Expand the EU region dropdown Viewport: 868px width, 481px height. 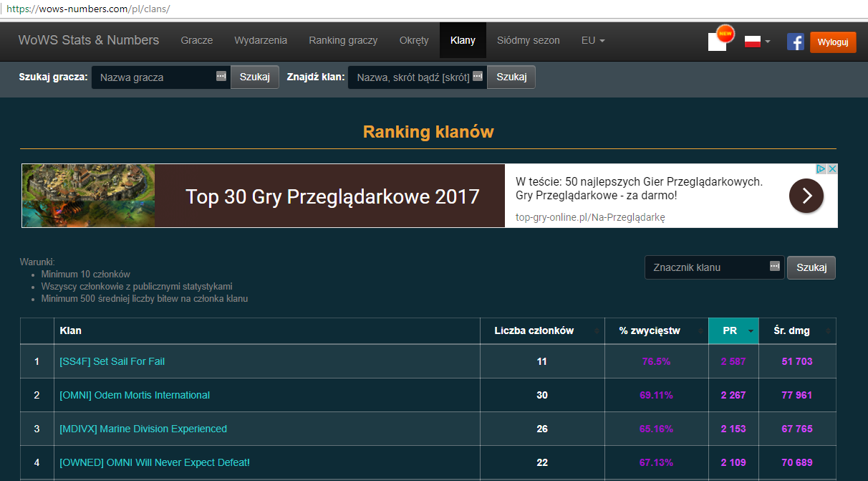[593, 40]
